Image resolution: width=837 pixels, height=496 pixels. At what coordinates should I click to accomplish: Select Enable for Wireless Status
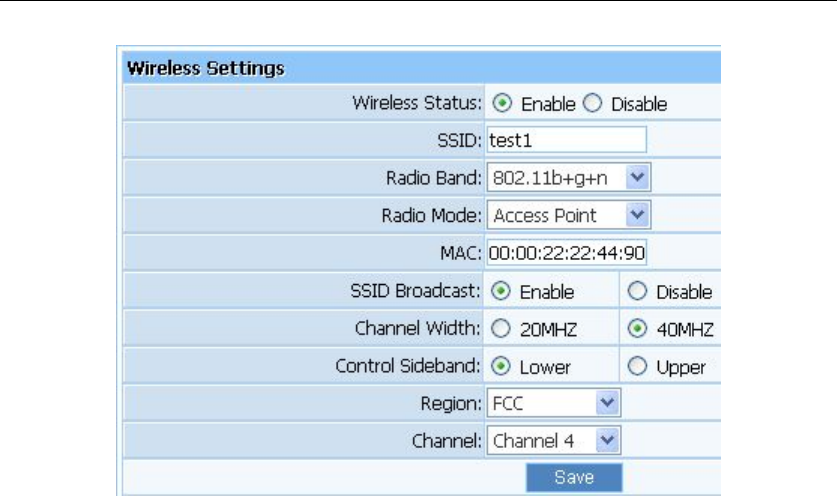[x=502, y=103]
